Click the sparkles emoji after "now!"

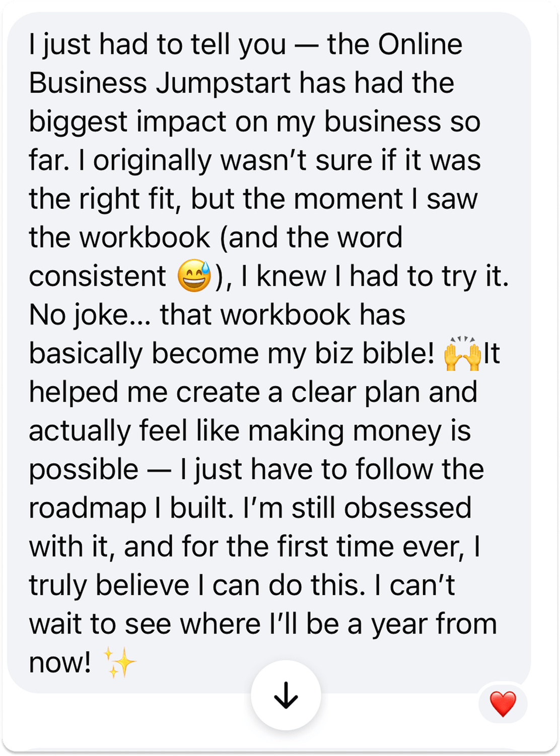click(119, 662)
